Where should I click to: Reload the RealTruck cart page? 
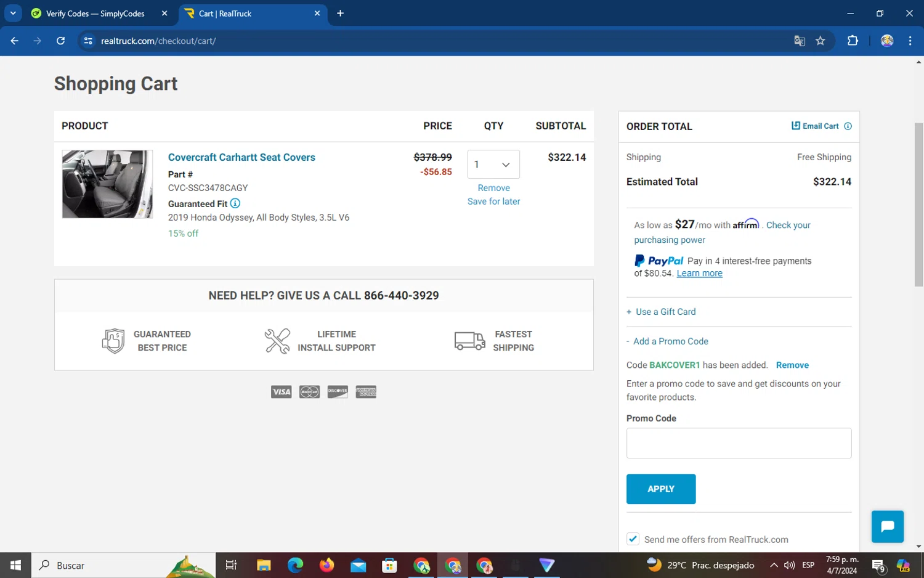pos(60,41)
